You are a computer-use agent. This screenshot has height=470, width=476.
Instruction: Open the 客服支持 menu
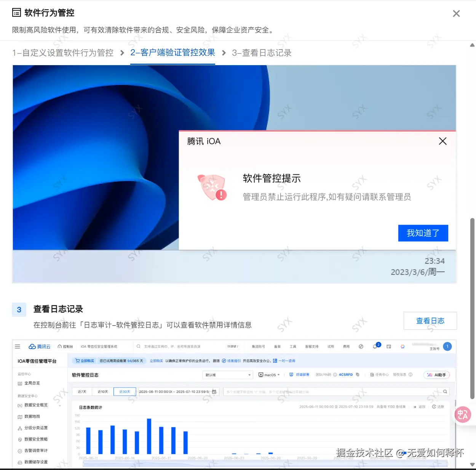coord(311,346)
